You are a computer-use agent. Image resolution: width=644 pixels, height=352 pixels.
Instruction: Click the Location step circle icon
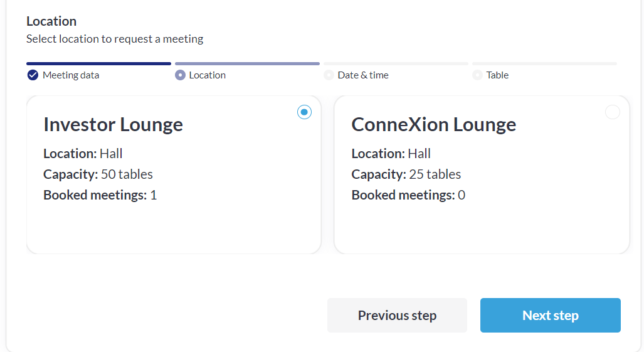[x=180, y=75]
